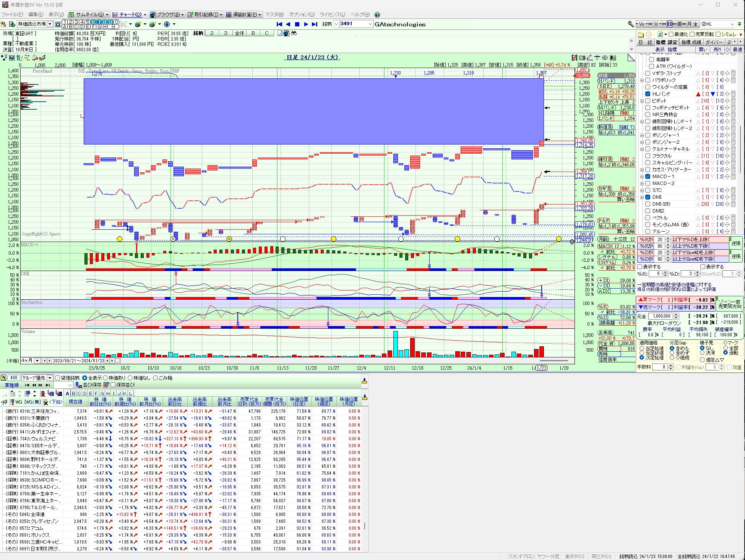This screenshot has height=560, width=745.
Task: Jump to first record playback button
Action: (x=279, y=24)
